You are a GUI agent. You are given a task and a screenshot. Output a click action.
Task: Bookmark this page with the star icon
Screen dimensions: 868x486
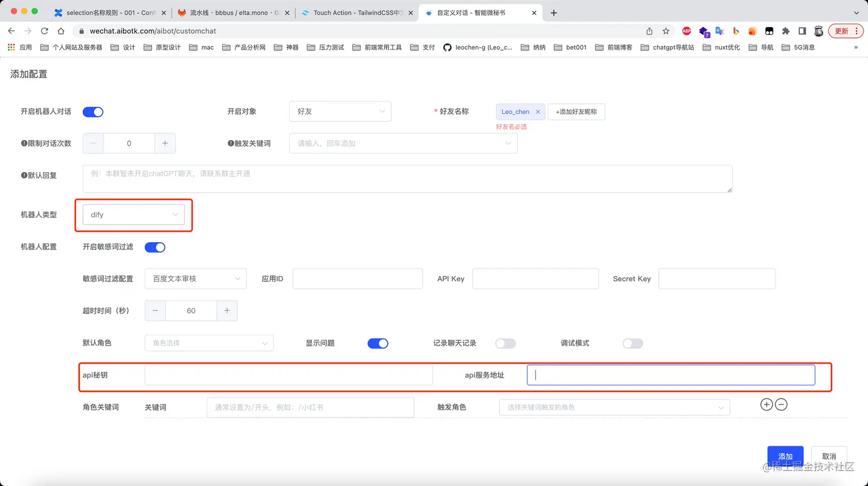click(666, 31)
